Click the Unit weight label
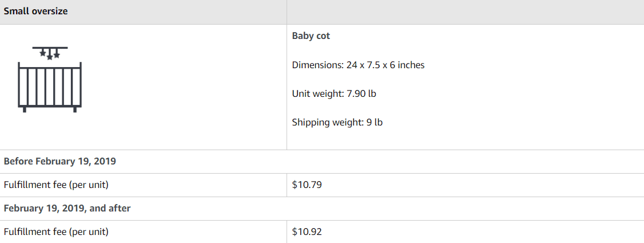644x243 pixels. [318, 93]
